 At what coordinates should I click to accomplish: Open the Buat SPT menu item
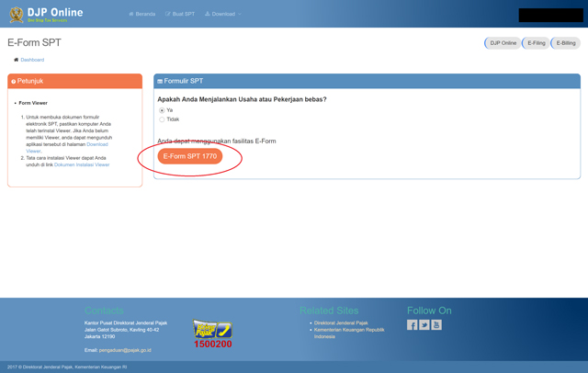point(180,14)
